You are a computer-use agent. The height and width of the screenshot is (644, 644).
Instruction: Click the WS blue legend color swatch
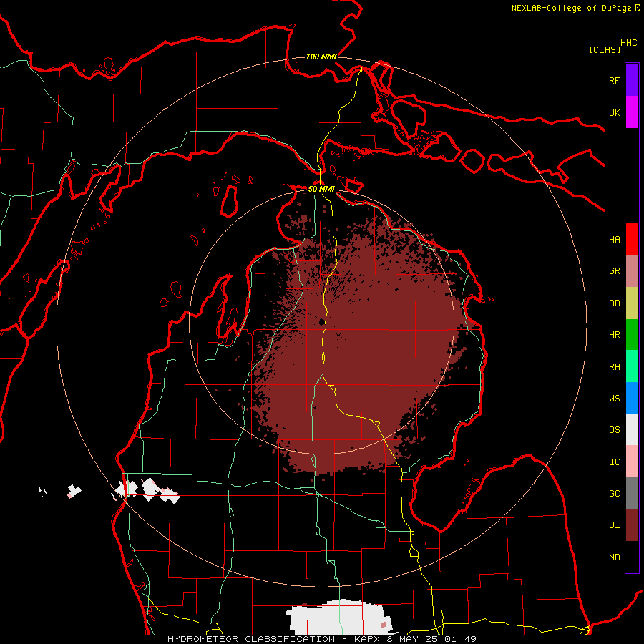pos(632,398)
